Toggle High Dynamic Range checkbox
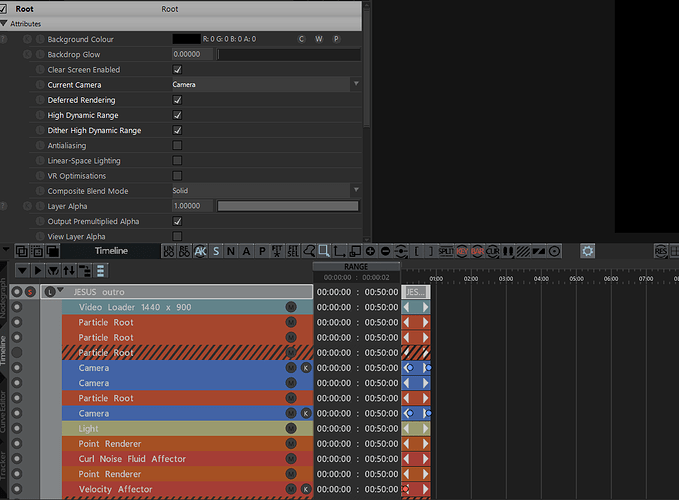Screen dimensions: 679x500 pos(177,115)
